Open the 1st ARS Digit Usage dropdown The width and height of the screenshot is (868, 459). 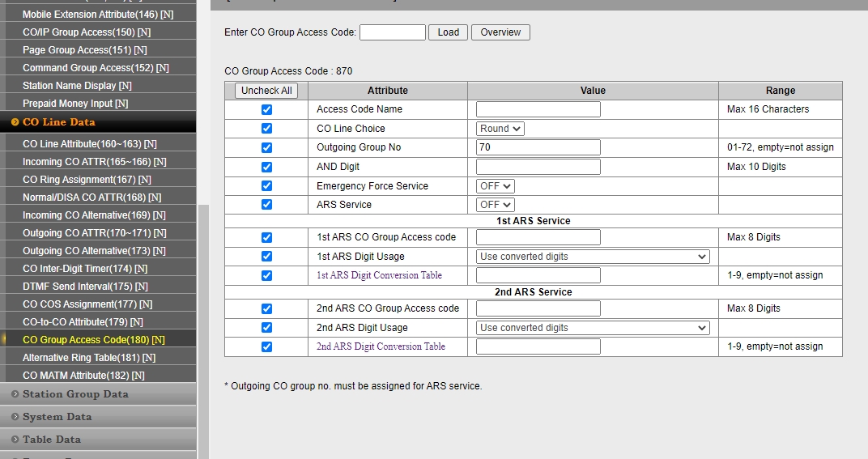[593, 257]
